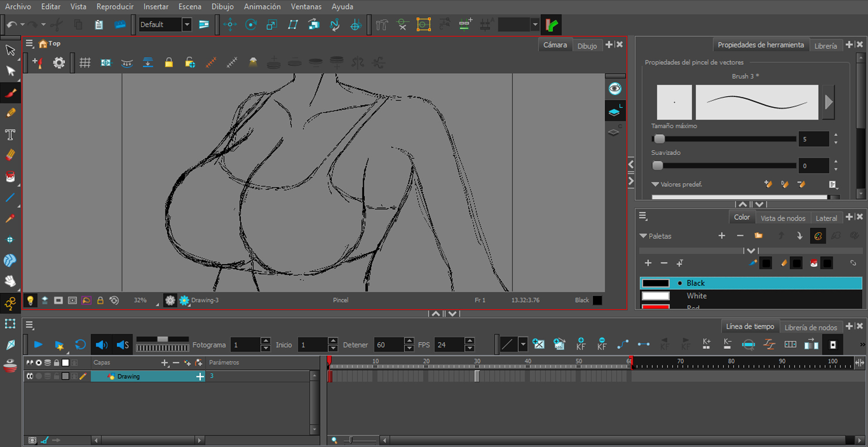Click the lightbulb light table icon
This screenshot has height=447, width=868.
[x=30, y=300]
